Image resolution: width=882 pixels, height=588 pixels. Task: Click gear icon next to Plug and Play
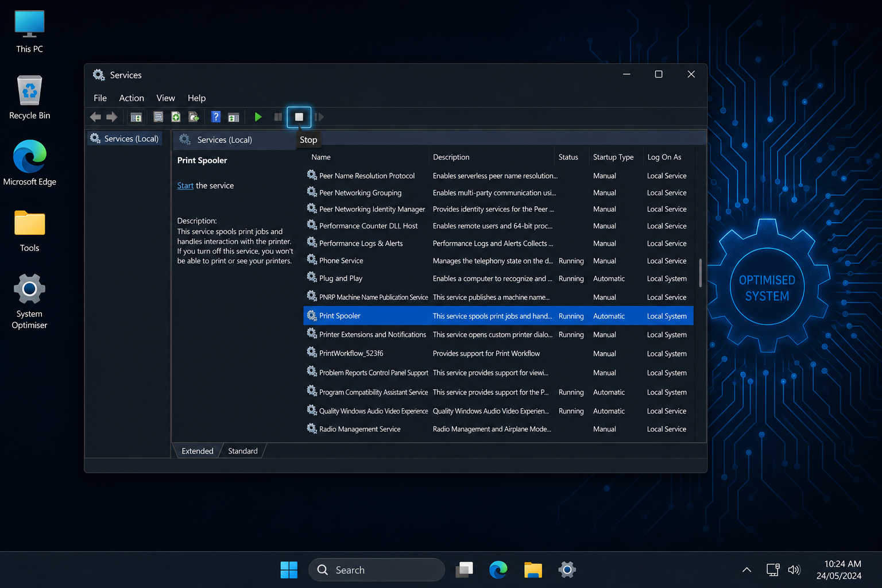(312, 277)
